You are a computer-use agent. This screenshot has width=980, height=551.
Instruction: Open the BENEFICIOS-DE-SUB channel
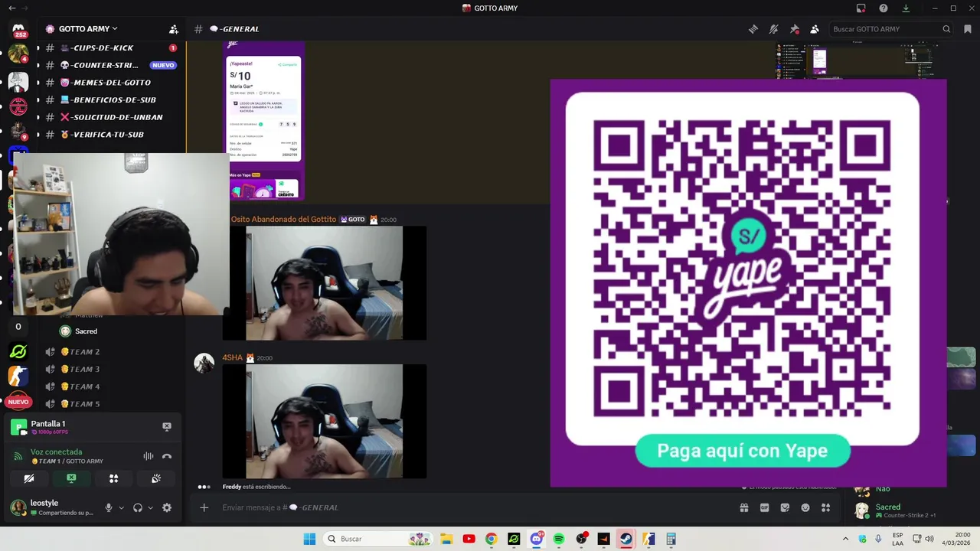coord(111,99)
